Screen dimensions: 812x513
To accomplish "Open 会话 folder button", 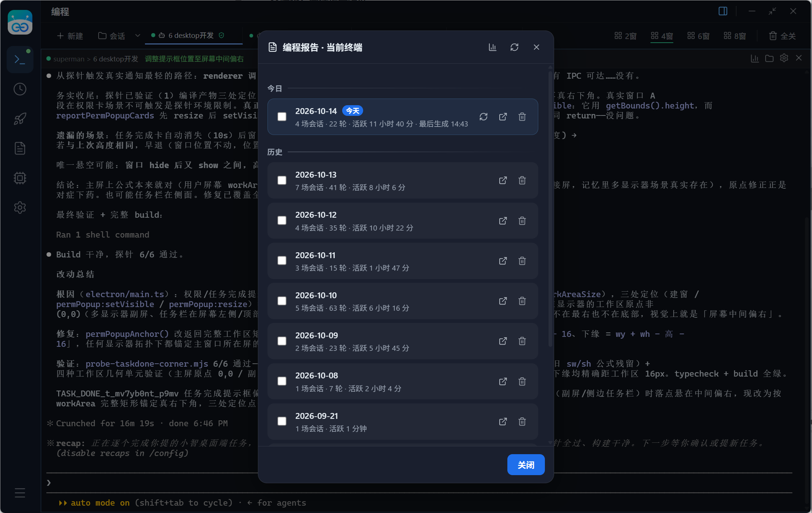I will click(112, 36).
